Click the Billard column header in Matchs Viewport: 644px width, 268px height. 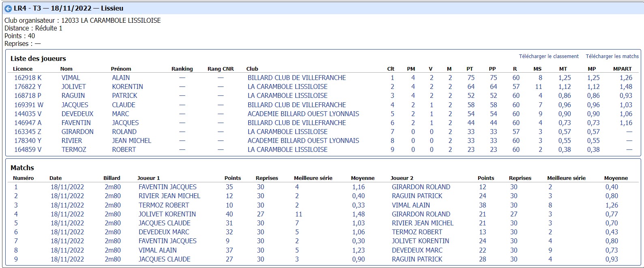112,178
